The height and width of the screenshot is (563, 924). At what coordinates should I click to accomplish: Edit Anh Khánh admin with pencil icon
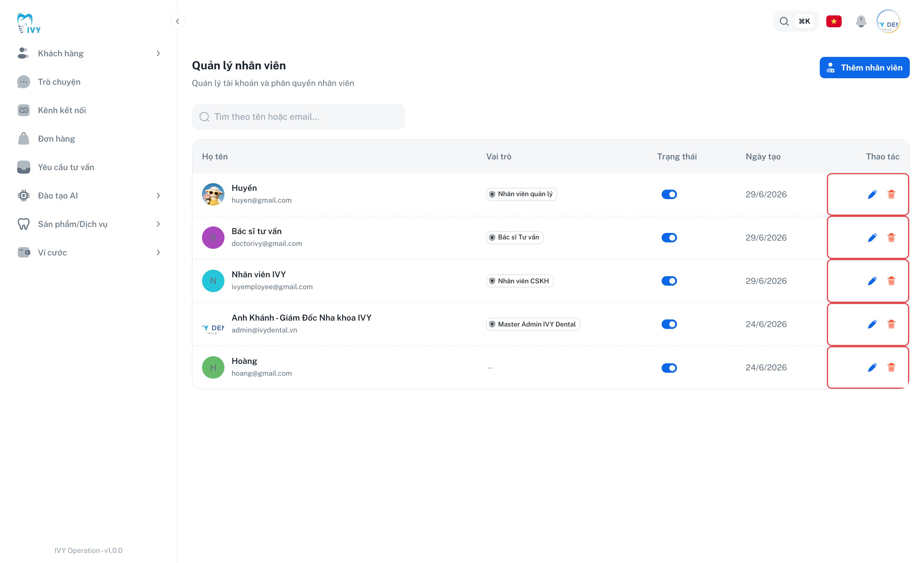pyautogui.click(x=872, y=324)
